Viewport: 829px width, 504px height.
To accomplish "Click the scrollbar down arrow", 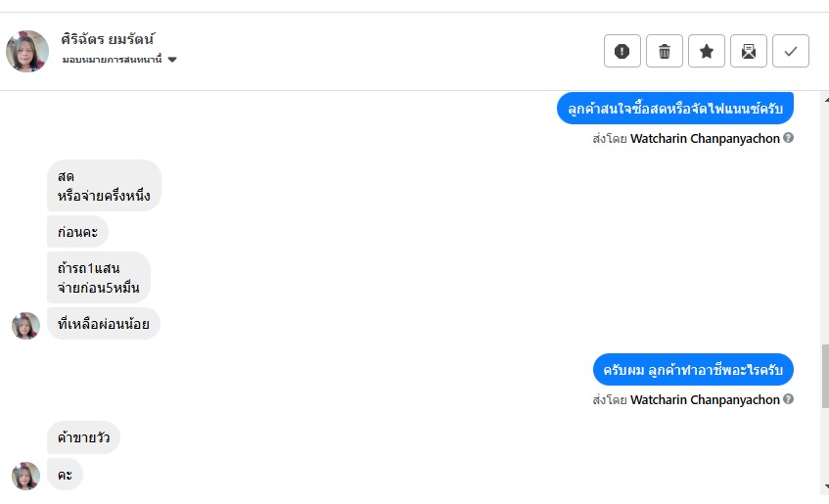I will 825,486.
